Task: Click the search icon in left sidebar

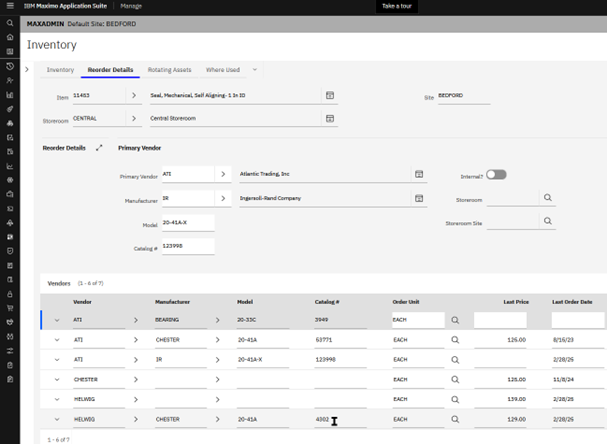Action: pyautogui.click(x=10, y=23)
